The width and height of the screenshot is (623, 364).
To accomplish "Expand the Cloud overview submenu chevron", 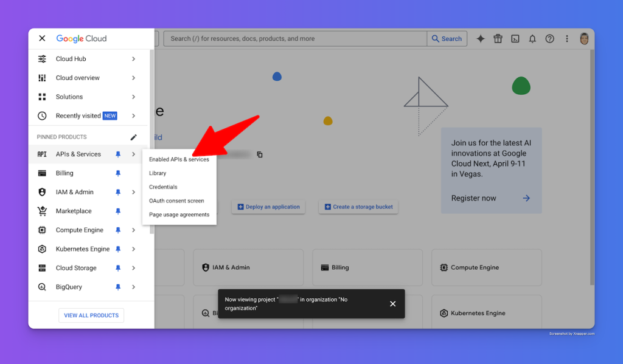I will 133,78.
